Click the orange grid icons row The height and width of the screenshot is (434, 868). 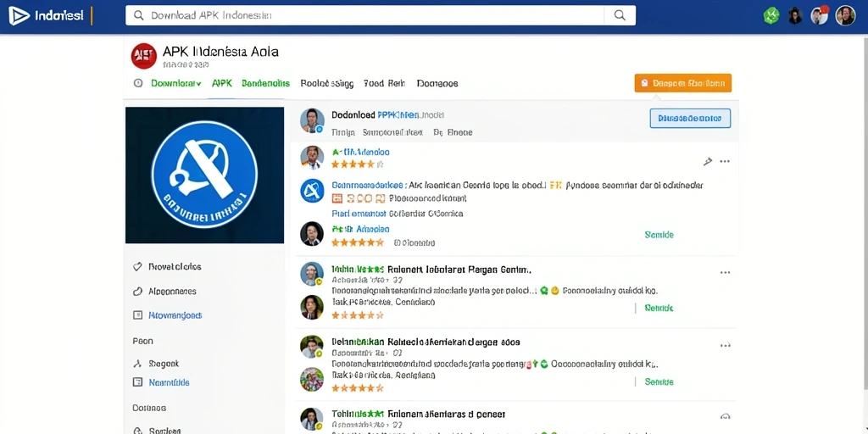(358, 198)
